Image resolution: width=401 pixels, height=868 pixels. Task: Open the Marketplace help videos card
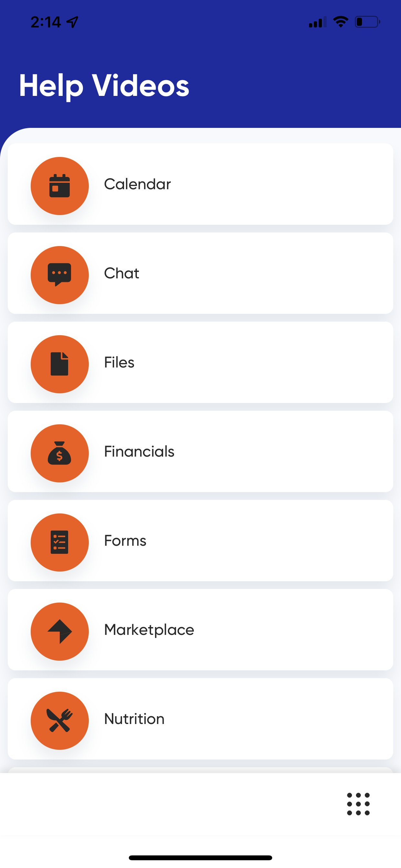click(x=200, y=630)
